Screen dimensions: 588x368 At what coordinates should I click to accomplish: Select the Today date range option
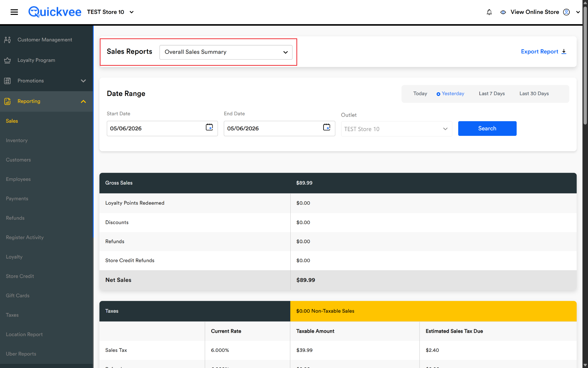tap(420, 94)
